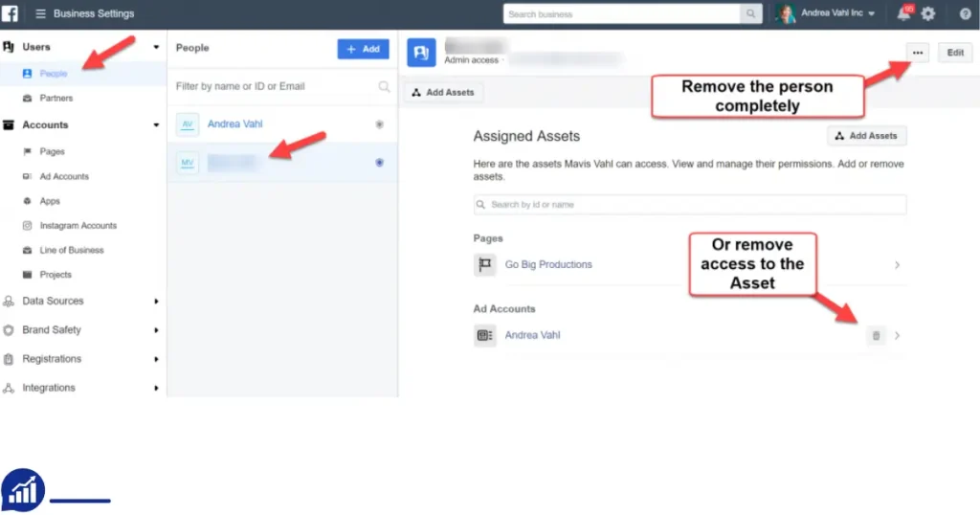
Task: Click the Andrea Vahl ad account icon
Action: [484, 335]
